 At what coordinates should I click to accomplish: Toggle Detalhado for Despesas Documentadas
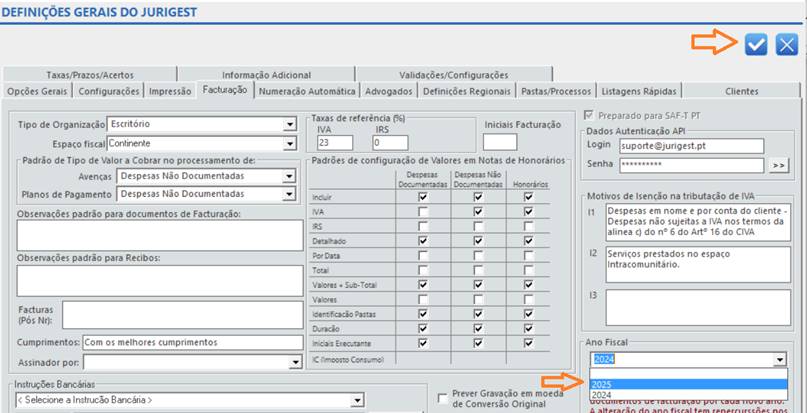[423, 241]
